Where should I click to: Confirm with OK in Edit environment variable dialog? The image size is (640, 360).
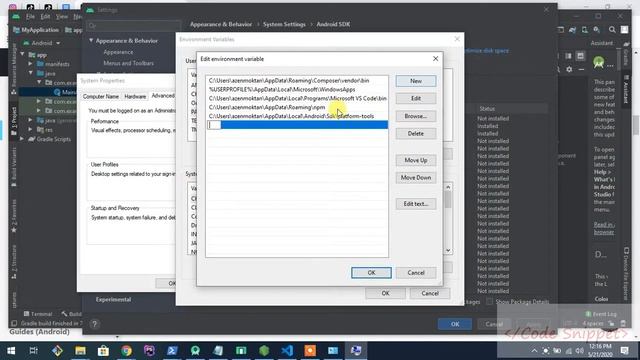(371, 273)
